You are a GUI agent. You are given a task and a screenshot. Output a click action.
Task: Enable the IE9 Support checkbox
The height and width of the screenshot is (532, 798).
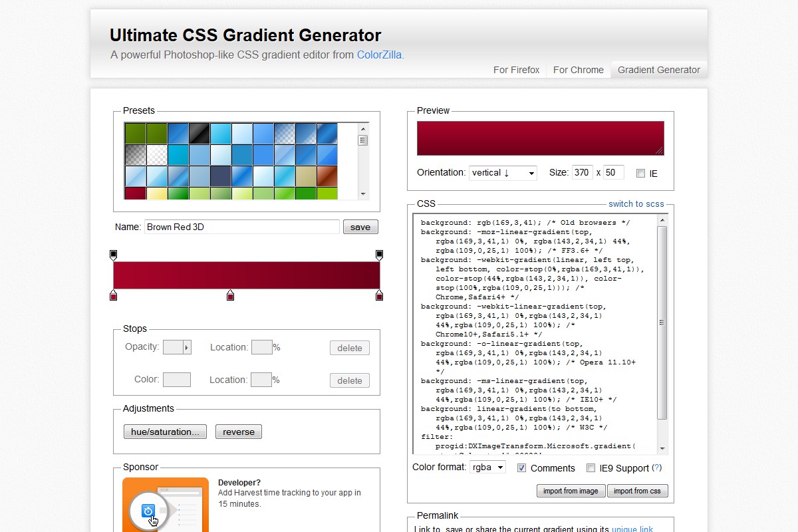click(x=591, y=468)
